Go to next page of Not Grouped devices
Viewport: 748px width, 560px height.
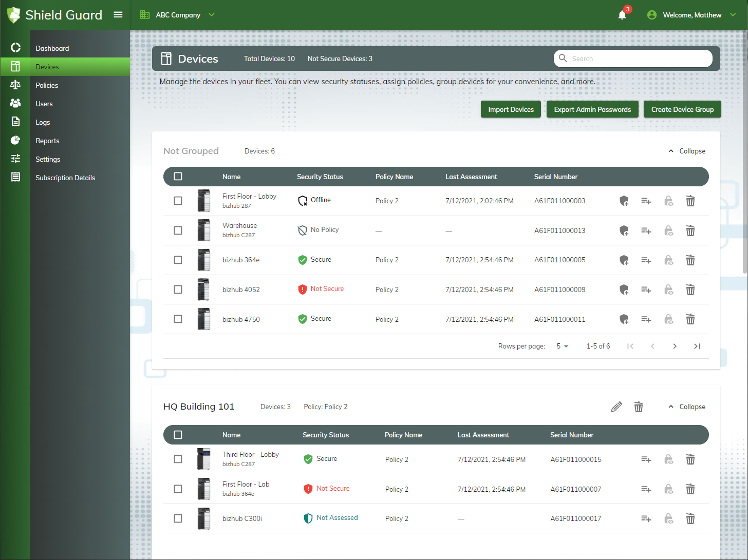point(675,346)
